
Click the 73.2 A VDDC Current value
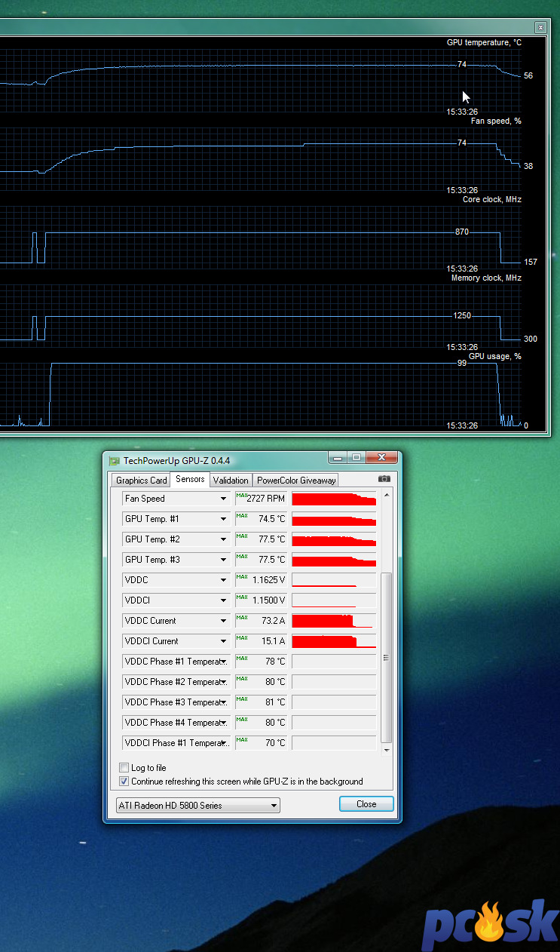coord(274,621)
